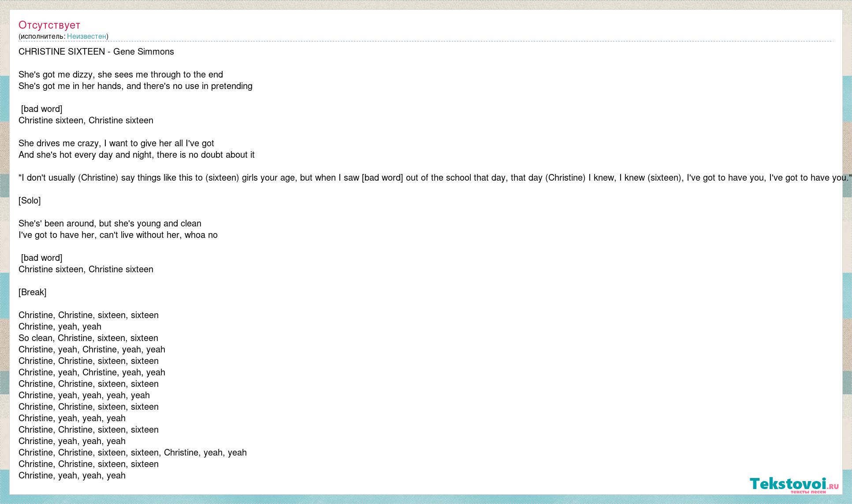Viewport: 852px width, 504px height.
Task: Click the line Christine, yeah, yeah, yeah, yeah
Action: 84,395
